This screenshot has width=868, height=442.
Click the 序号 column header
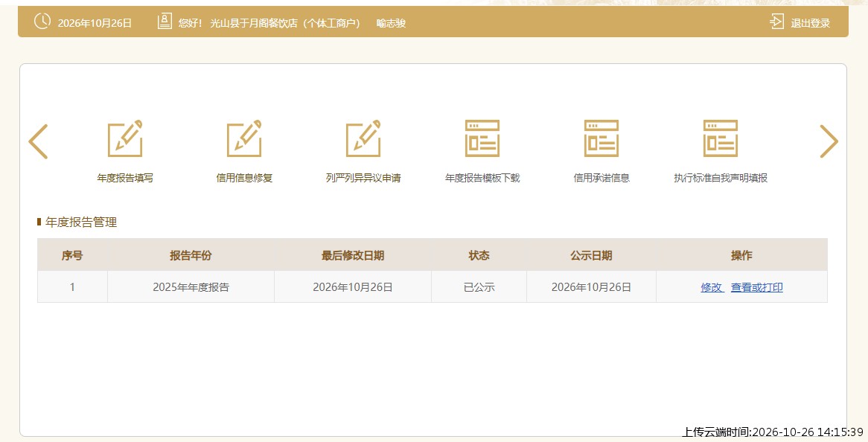tap(72, 255)
